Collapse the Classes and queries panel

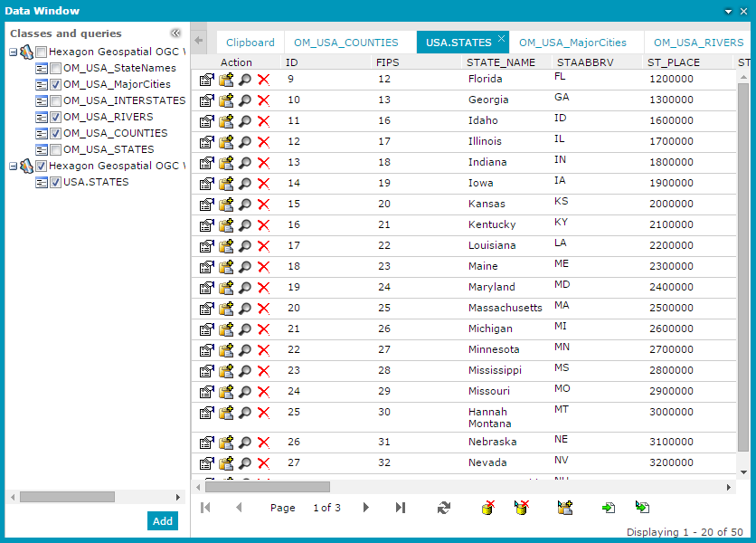coord(176,33)
